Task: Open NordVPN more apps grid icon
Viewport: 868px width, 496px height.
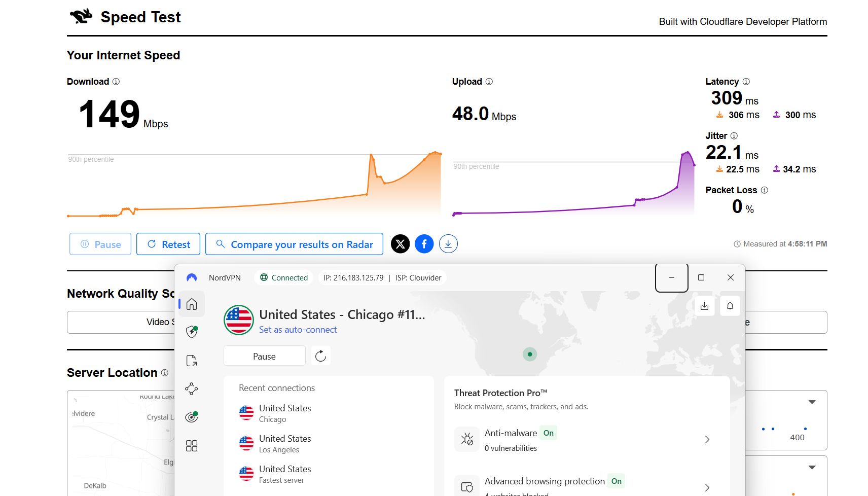Action: point(192,446)
